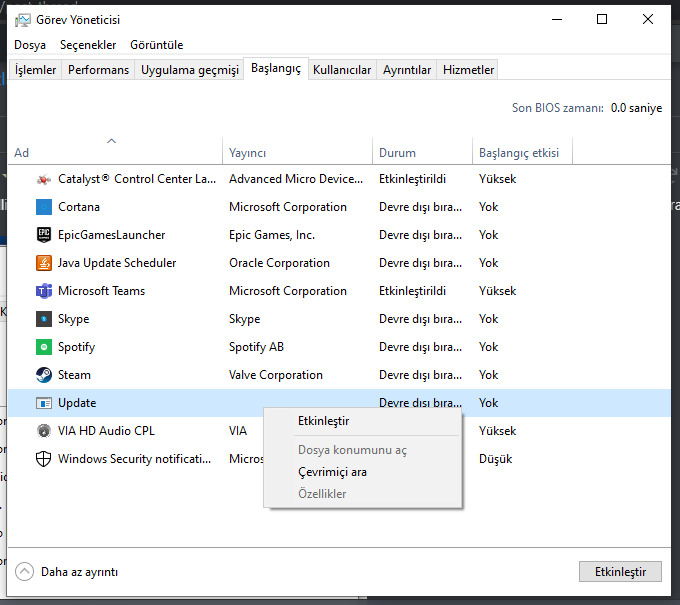Image resolution: width=680 pixels, height=605 pixels.
Task: Minimize the Görev Yöneticisi window
Action: tap(557, 20)
